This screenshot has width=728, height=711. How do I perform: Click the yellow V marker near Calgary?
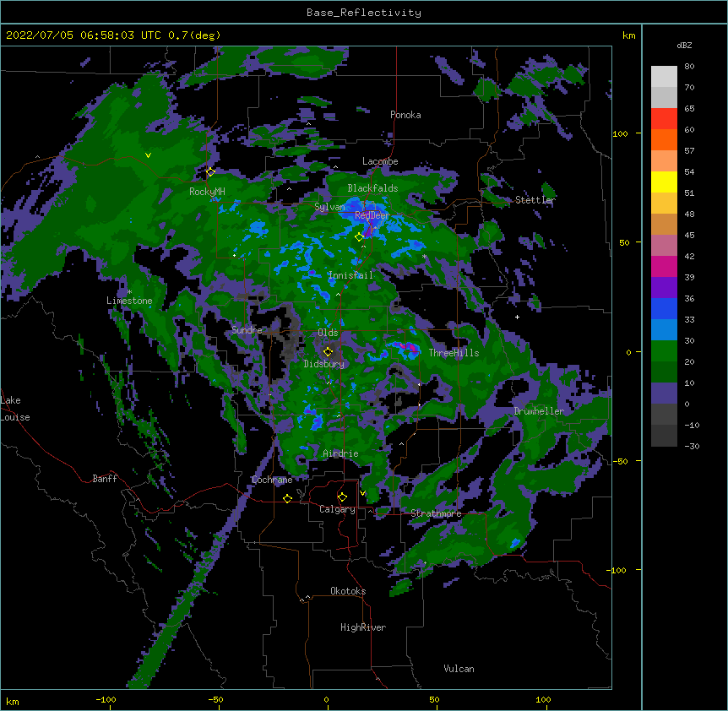[x=362, y=493]
